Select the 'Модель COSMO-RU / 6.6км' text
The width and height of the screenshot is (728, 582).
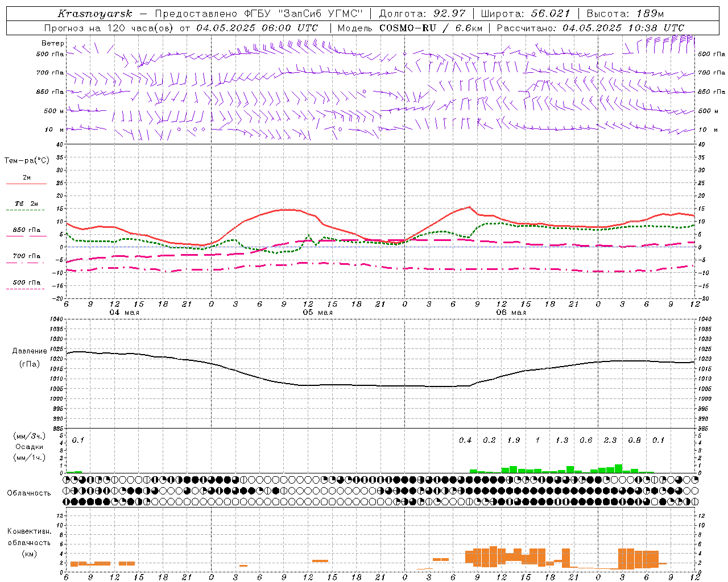pyautogui.click(x=409, y=28)
